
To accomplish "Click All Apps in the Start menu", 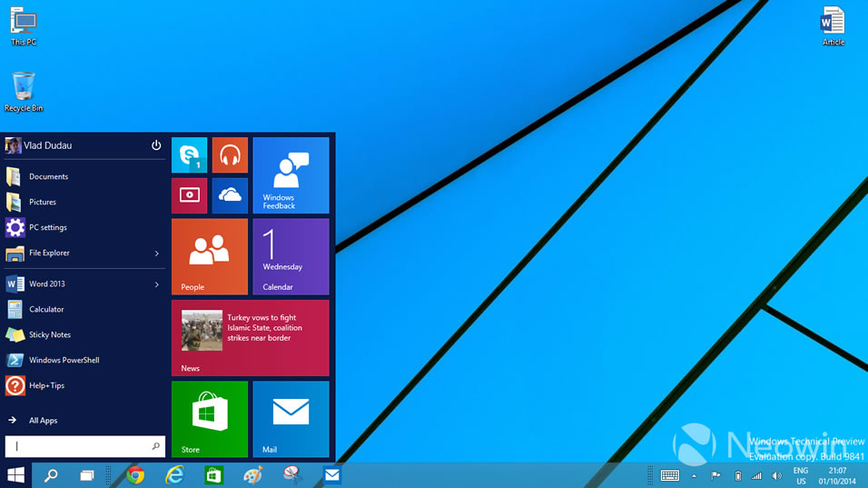I will click(43, 420).
